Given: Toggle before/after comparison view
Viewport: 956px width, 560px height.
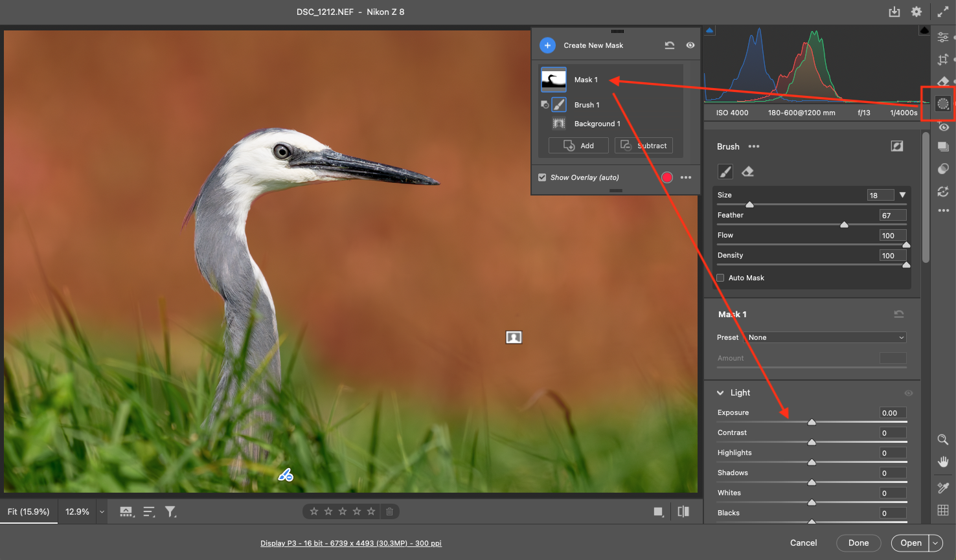Looking at the screenshot, I should tap(683, 511).
